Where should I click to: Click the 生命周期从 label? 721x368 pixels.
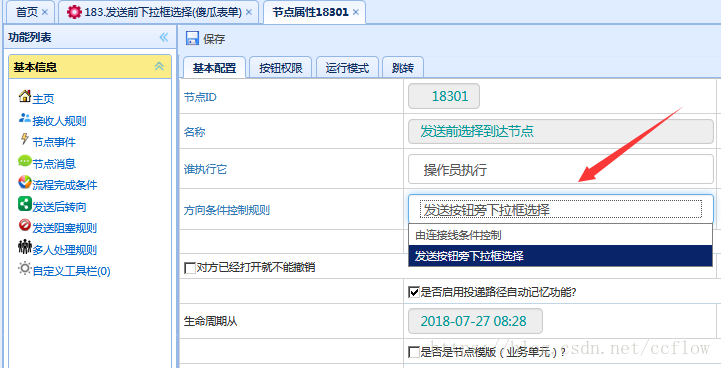(211, 321)
